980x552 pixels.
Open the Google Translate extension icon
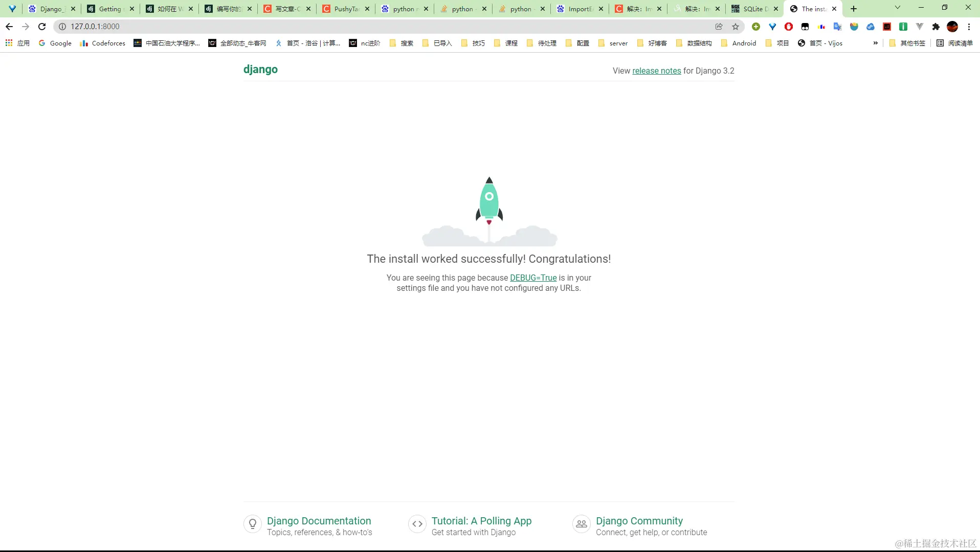pos(838,27)
